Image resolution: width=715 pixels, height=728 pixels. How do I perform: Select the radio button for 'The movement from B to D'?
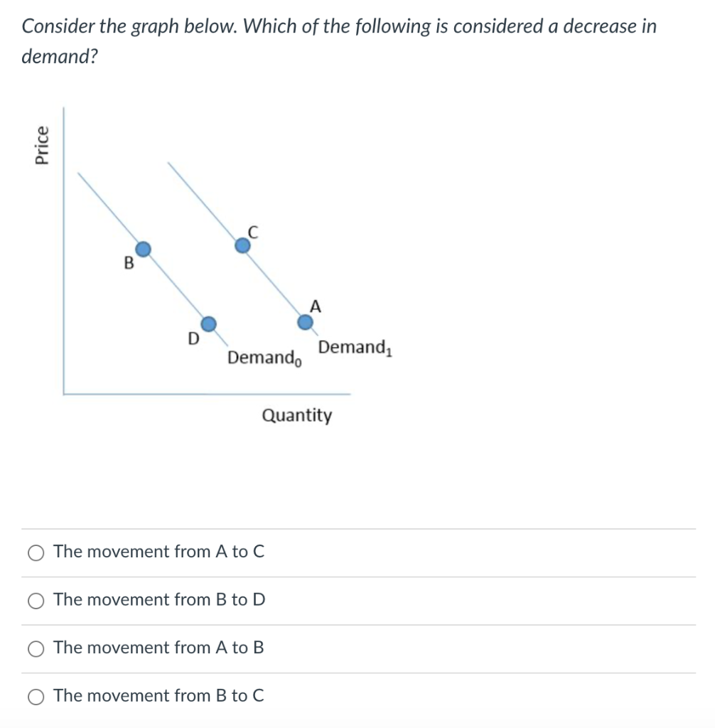pos(36,600)
